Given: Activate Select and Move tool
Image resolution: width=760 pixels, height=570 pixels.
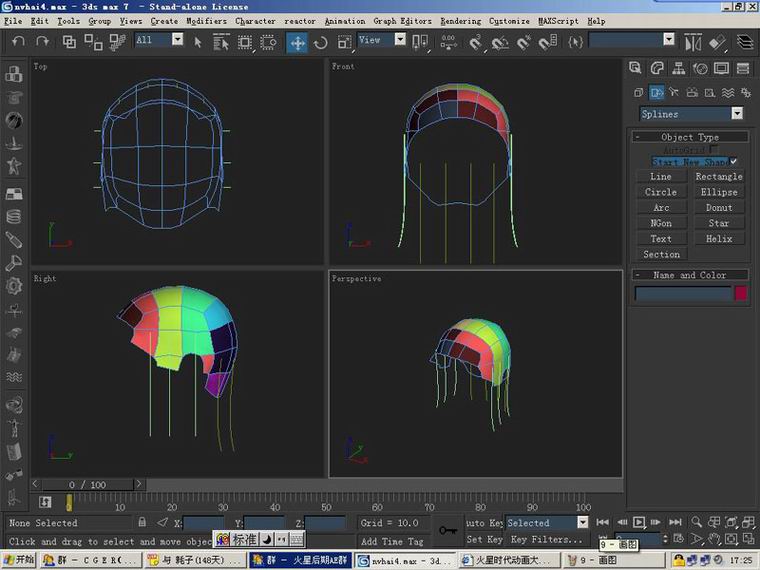Looking at the screenshot, I should click(297, 43).
